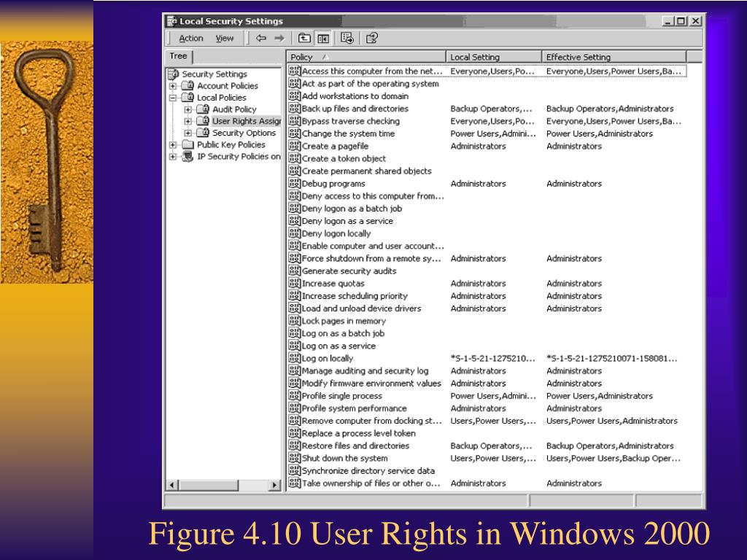This screenshot has width=747, height=560.
Task: Sort by the Policy column header
Action: pyautogui.click(x=366, y=57)
